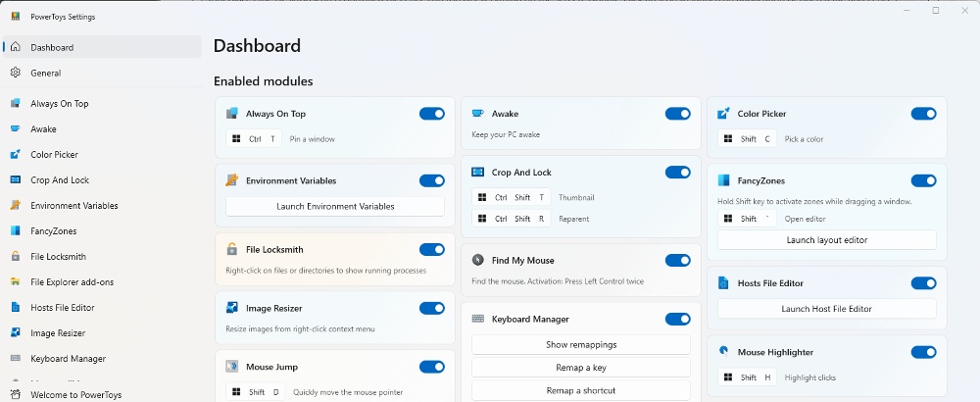
Task: Click the Find My Mouse card icon
Action: (x=478, y=260)
